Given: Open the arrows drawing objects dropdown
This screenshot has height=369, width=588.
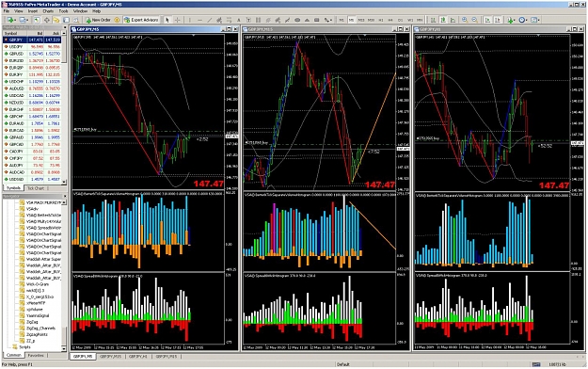Looking at the screenshot, I should [x=328, y=20].
